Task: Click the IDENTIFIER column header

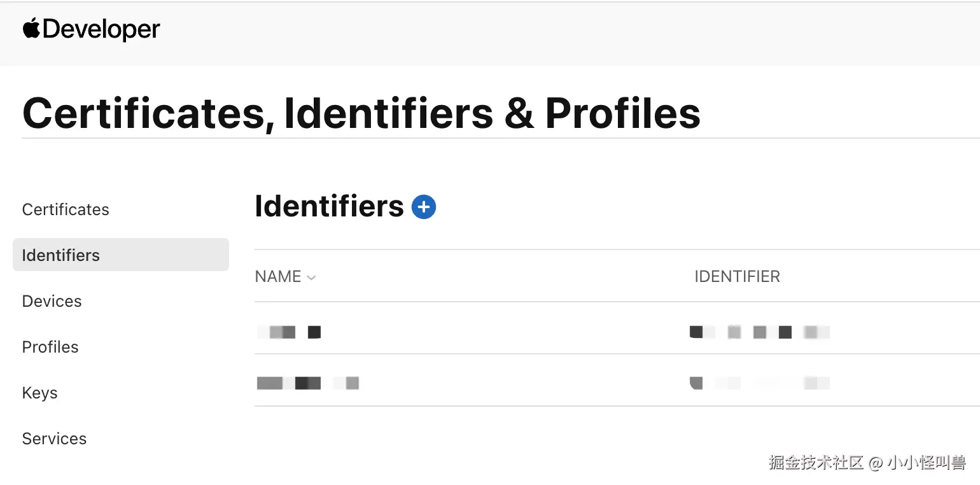Action: (x=737, y=277)
